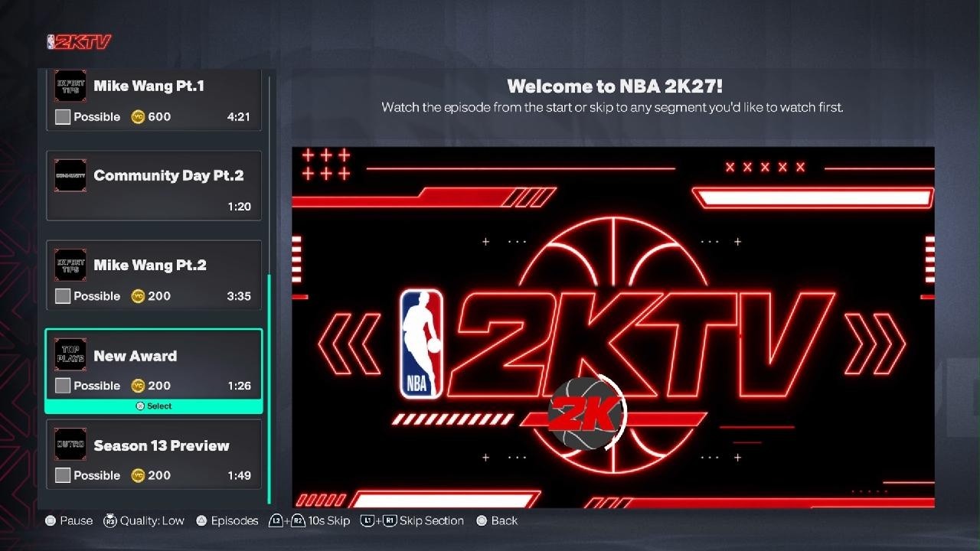Select the Outro icon for Season 13 Preview
This screenshot has height=551, width=980.
(70, 444)
